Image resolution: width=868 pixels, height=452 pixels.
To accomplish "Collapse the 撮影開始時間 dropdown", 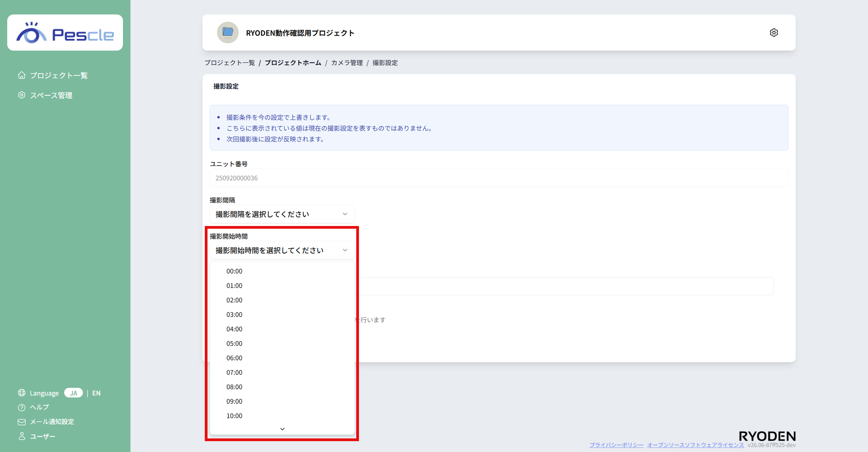I will pyautogui.click(x=282, y=250).
